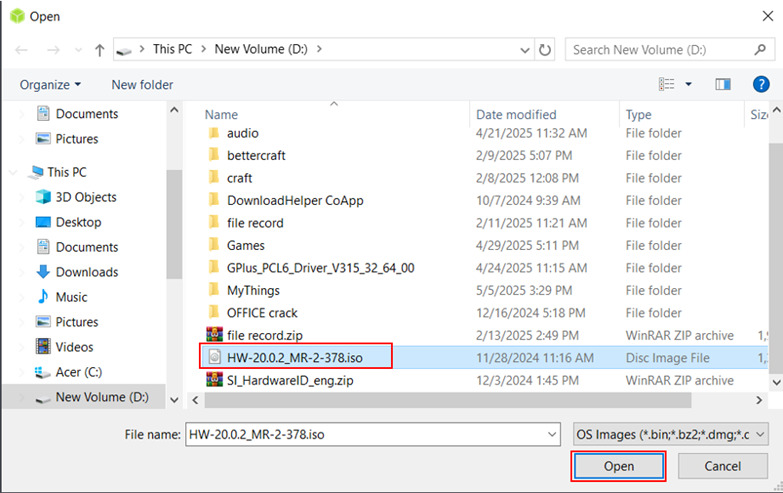Open the Help question mark icon
Screen dimensions: 783x493
pos(759,85)
